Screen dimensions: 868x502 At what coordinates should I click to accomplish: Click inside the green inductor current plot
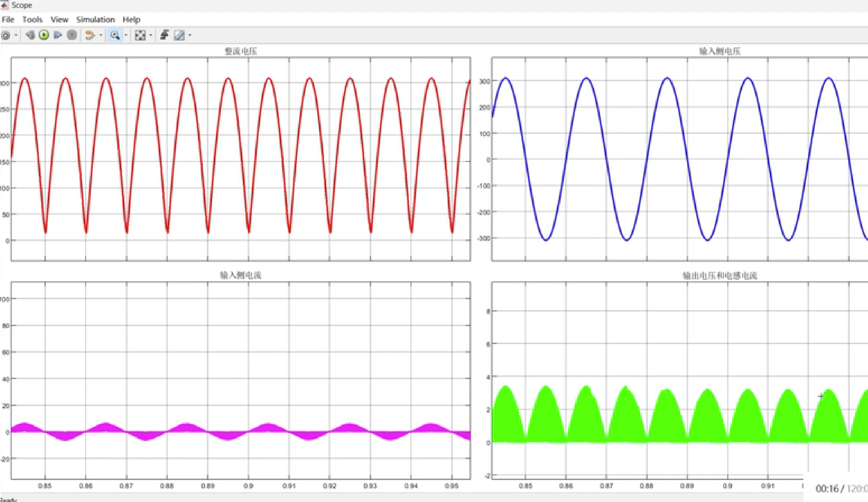(680, 380)
